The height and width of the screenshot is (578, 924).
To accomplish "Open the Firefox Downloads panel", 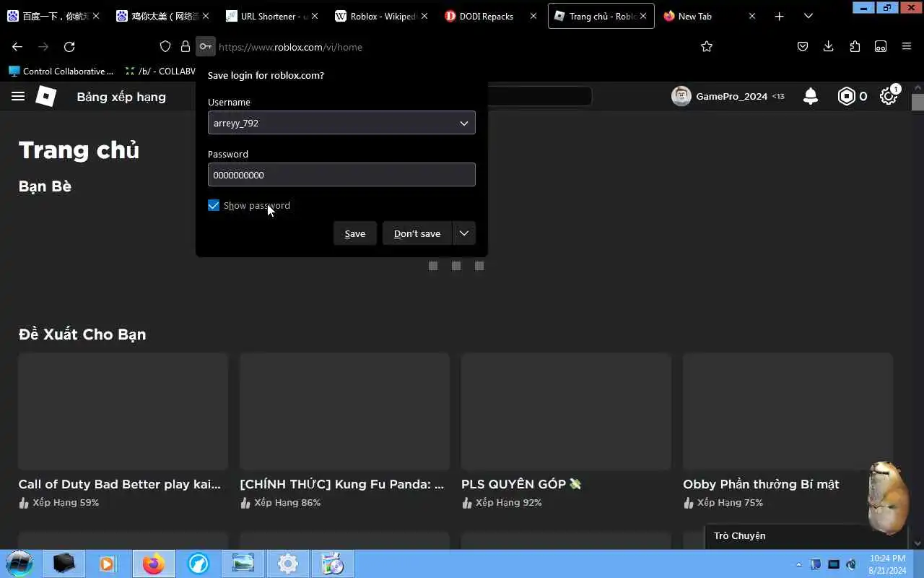I will (x=829, y=46).
